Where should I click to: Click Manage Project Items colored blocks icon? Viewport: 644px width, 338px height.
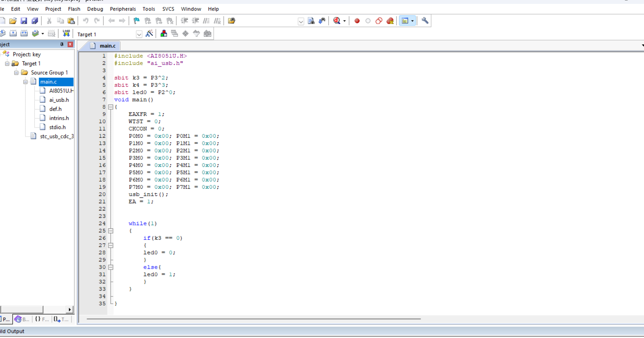point(164,34)
